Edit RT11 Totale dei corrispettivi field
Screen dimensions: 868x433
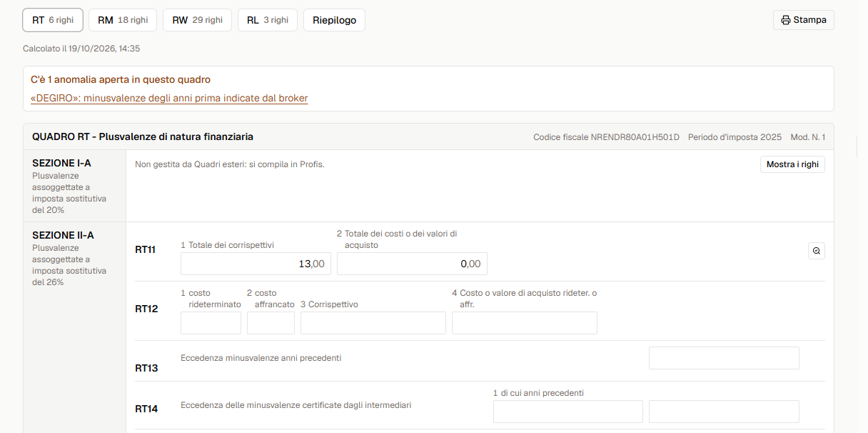tap(256, 264)
